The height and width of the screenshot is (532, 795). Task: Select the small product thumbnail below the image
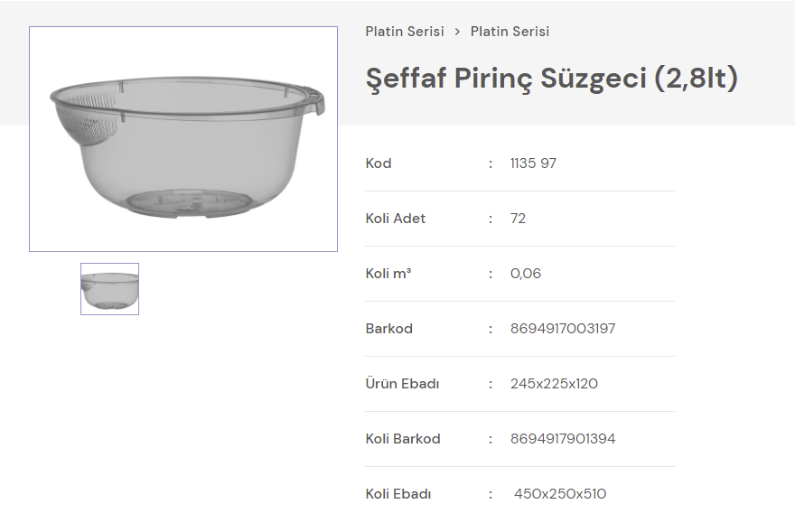(109, 289)
